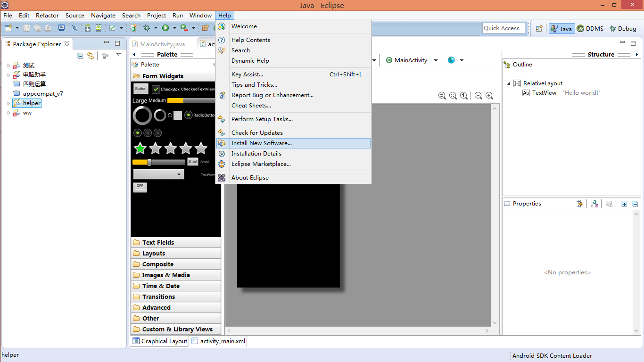Click the zoom in magnifier icon

click(x=489, y=96)
